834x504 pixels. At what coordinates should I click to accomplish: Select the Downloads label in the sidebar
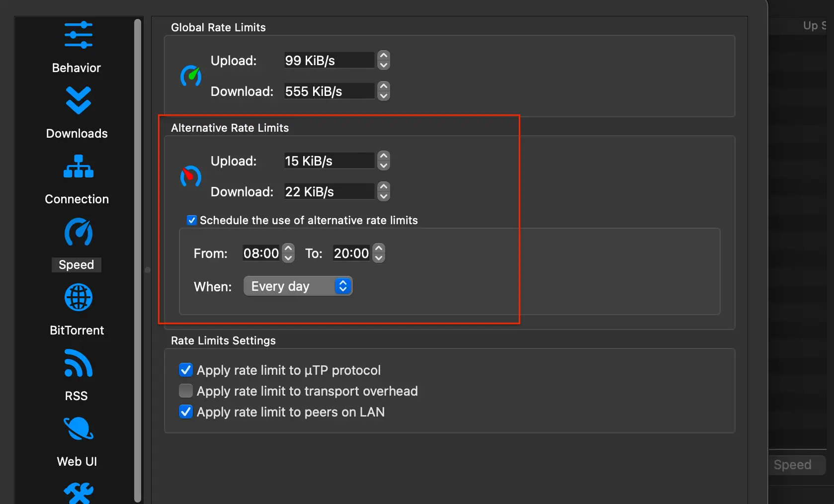coord(77,133)
